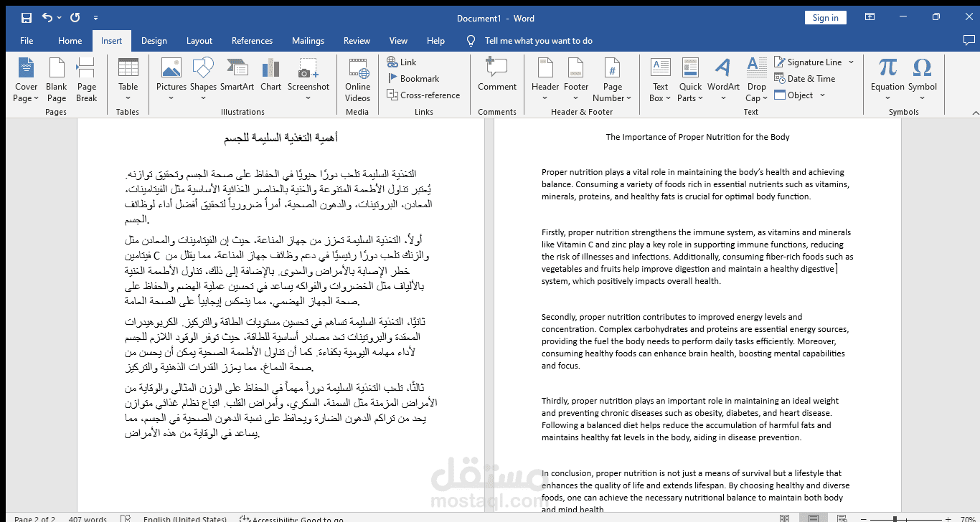Click the 407 words count

coord(88,519)
